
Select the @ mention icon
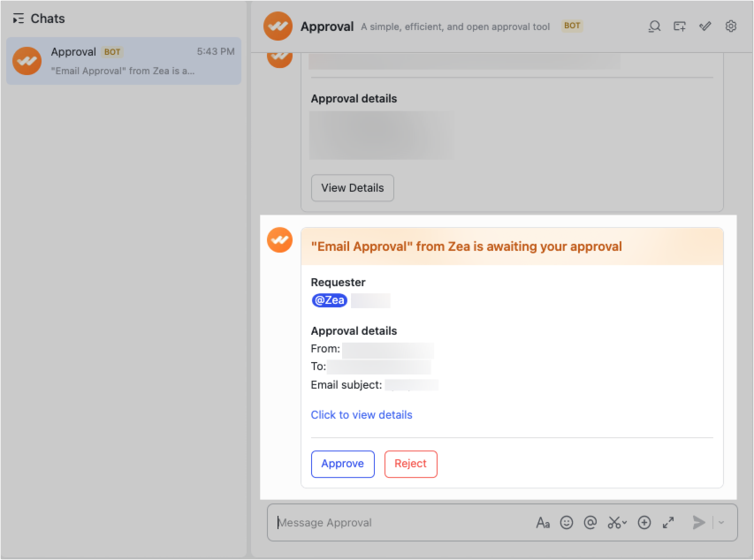coord(590,522)
